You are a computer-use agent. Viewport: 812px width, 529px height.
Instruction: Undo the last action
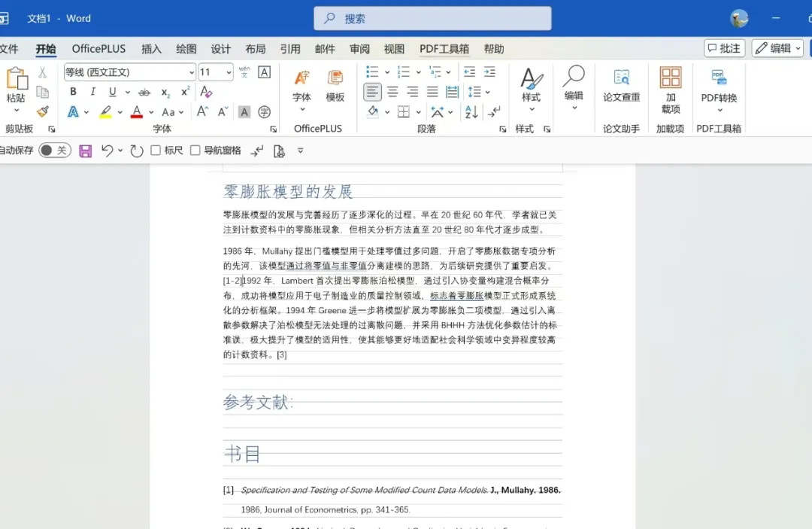click(107, 150)
